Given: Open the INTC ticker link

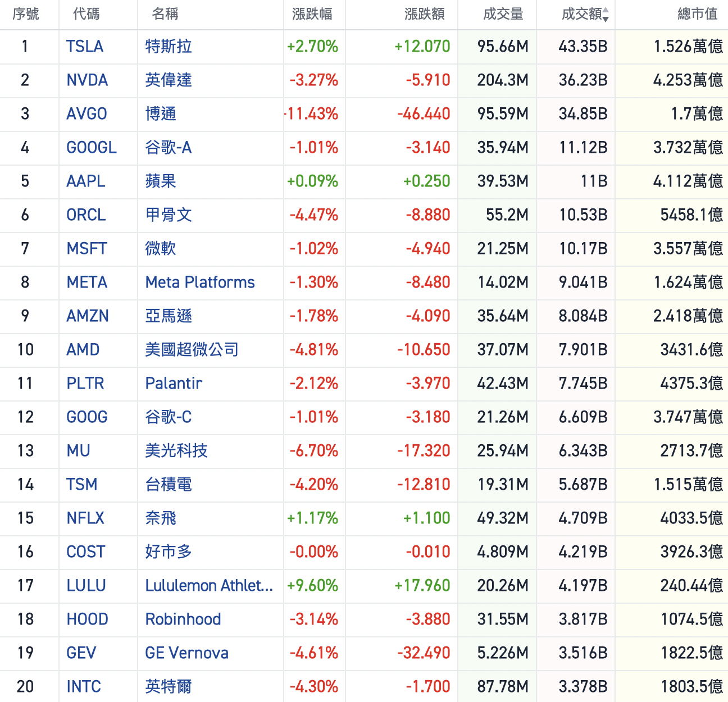Looking at the screenshot, I should (x=84, y=686).
